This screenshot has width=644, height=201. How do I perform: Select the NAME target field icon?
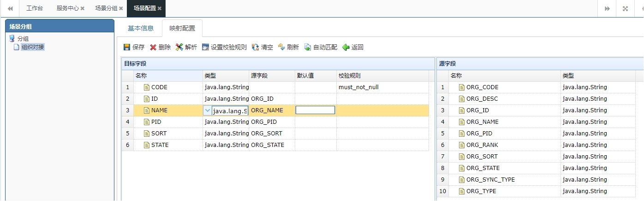[x=147, y=110]
